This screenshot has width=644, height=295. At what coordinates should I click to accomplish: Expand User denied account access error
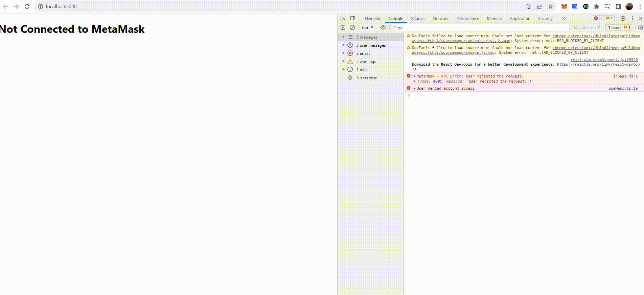coord(414,89)
